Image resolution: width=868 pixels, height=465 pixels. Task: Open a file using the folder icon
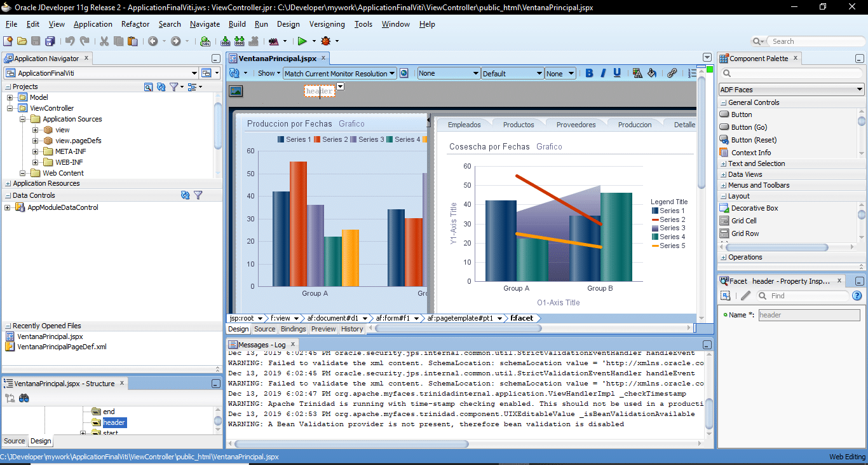22,41
